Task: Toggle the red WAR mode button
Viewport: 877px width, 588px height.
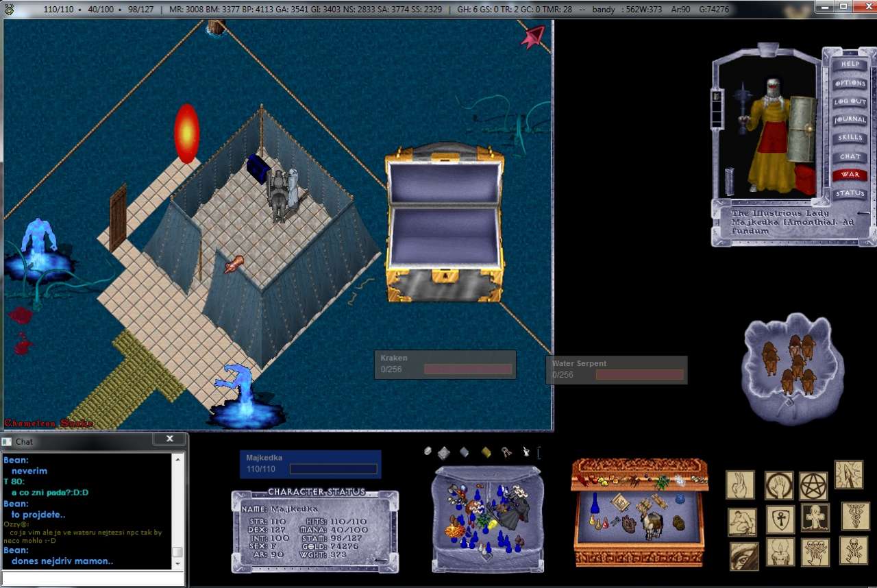Action: click(850, 175)
